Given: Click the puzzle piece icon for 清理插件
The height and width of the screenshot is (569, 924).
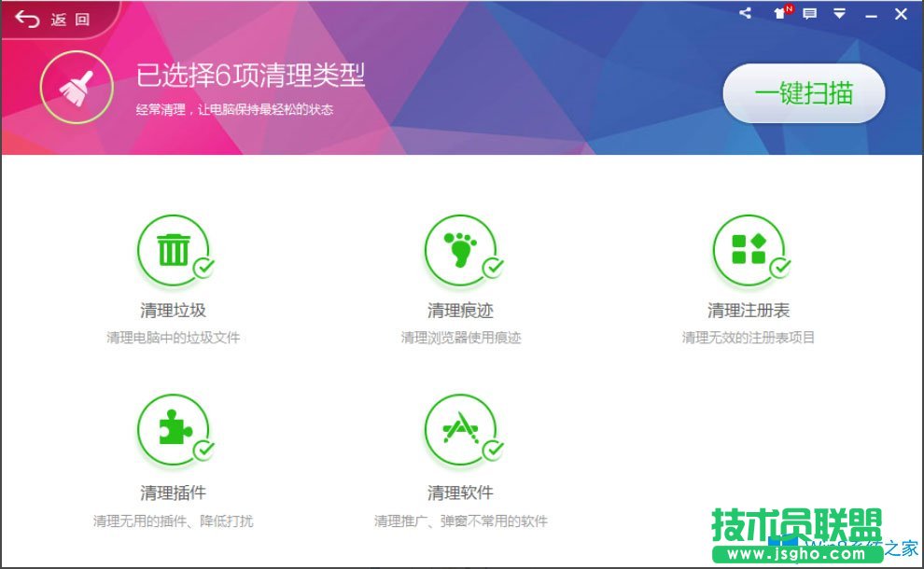Looking at the screenshot, I should click(x=174, y=427).
